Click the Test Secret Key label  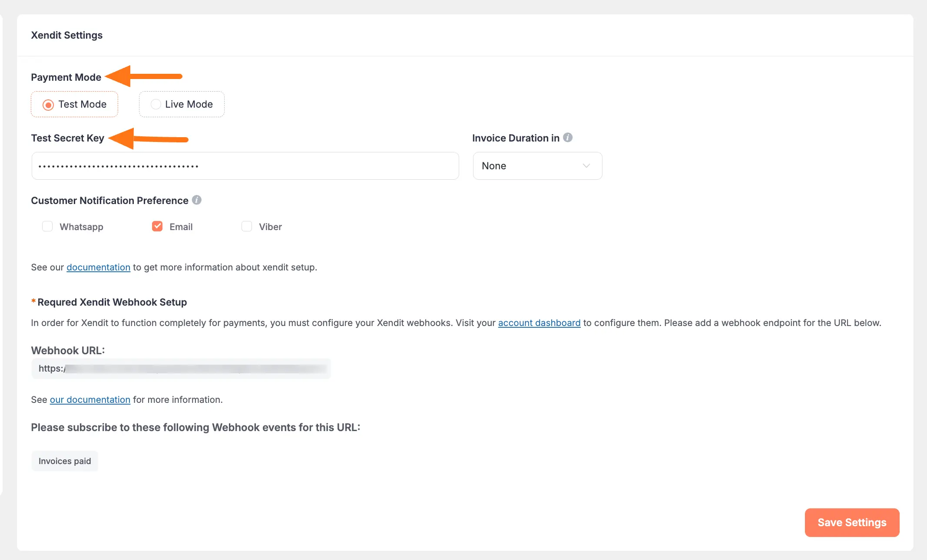pyautogui.click(x=67, y=138)
